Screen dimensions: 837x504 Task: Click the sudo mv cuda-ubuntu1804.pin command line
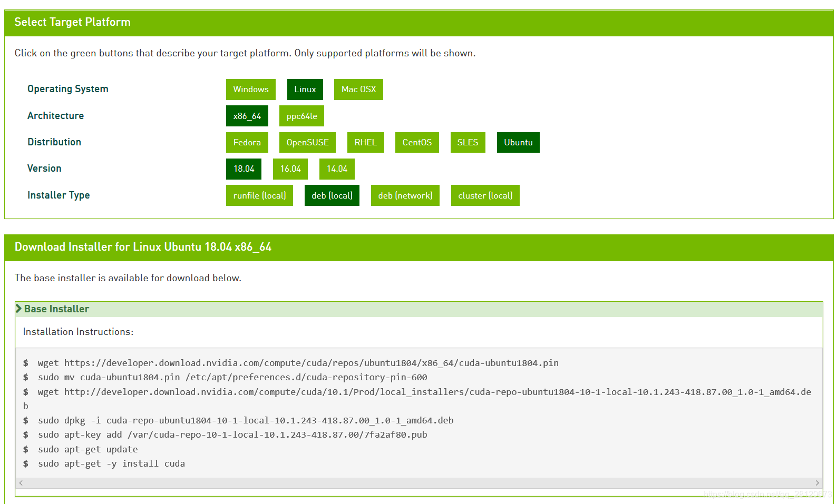pos(232,377)
